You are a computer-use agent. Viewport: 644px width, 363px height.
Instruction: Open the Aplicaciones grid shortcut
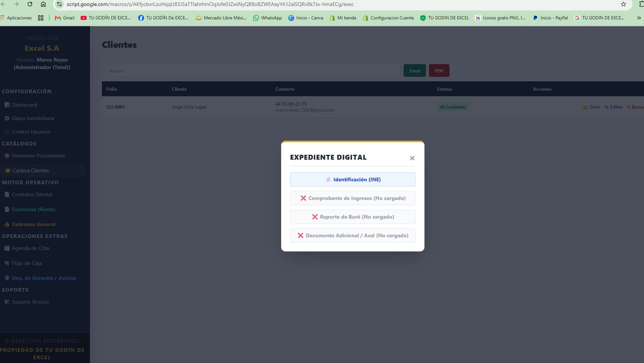pyautogui.click(x=16, y=18)
